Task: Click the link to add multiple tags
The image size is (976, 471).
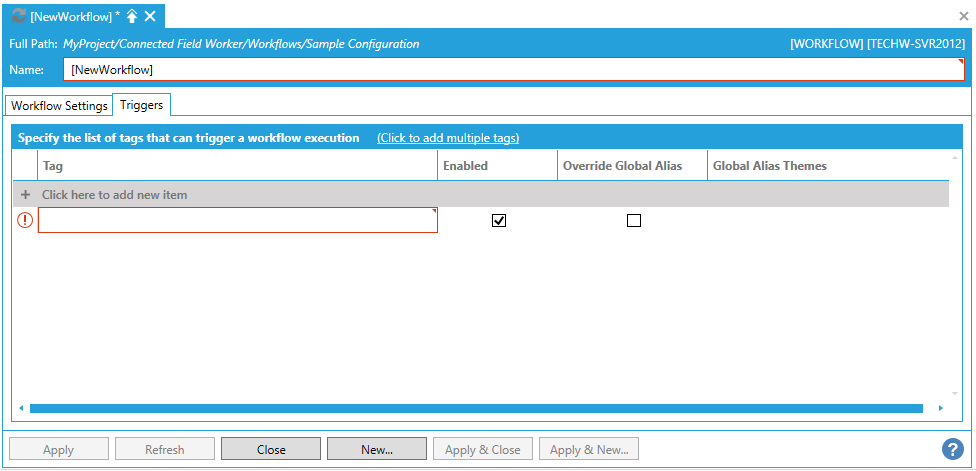Action: tap(448, 138)
